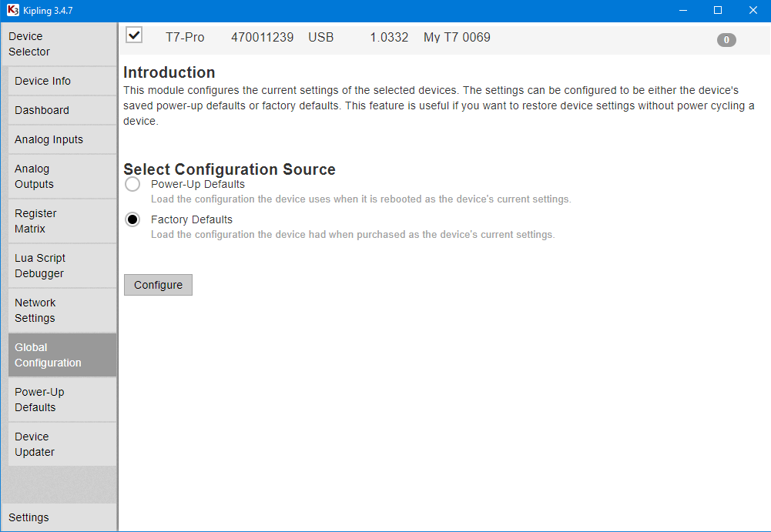Click the Kipling logo icon
Viewport: 771px width, 532px height.
(x=11, y=11)
